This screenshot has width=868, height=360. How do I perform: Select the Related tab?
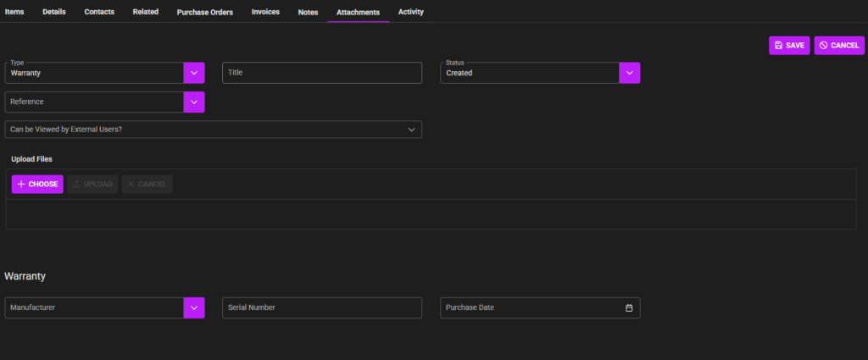pos(146,12)
